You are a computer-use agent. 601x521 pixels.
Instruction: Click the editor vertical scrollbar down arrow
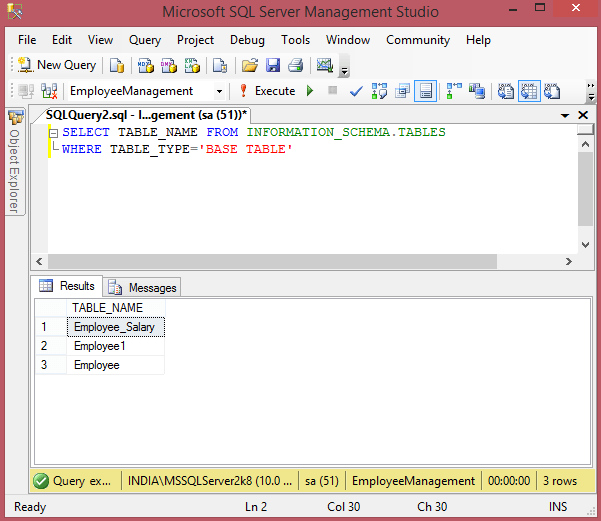(585, 245)
